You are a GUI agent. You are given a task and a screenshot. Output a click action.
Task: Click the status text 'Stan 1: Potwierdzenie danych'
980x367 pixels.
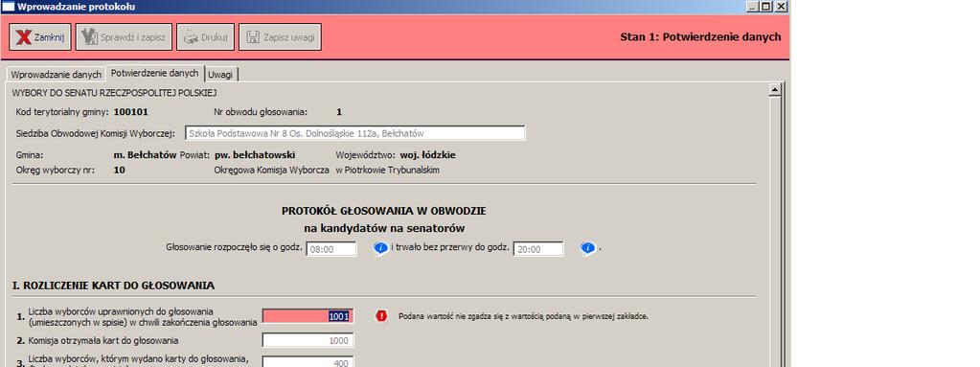(700, 36)
